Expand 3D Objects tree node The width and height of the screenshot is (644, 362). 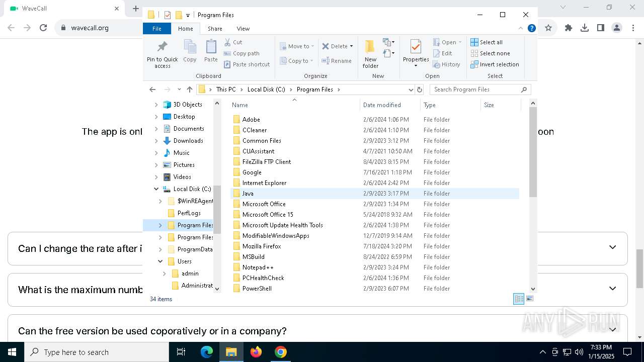(x=156, y=105)
